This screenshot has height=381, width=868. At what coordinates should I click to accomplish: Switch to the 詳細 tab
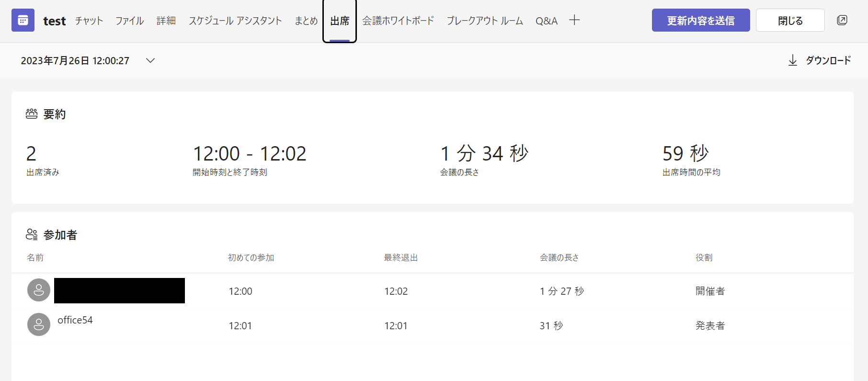pyautogui.click(x=166, y=21)
